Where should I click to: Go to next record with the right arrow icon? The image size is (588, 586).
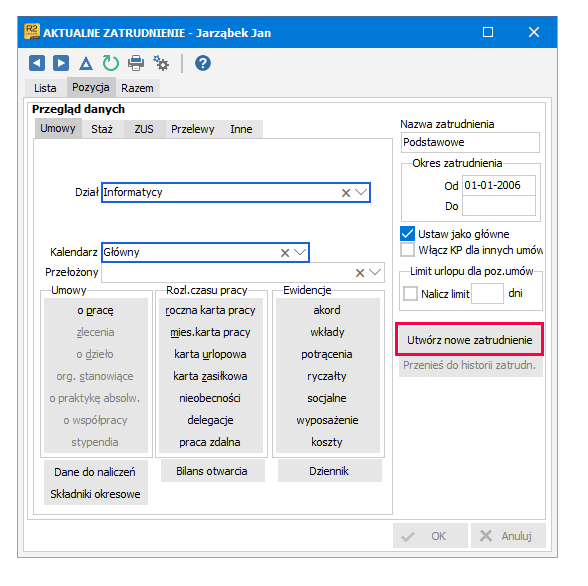pyautogui.click(x=61, y=63)
